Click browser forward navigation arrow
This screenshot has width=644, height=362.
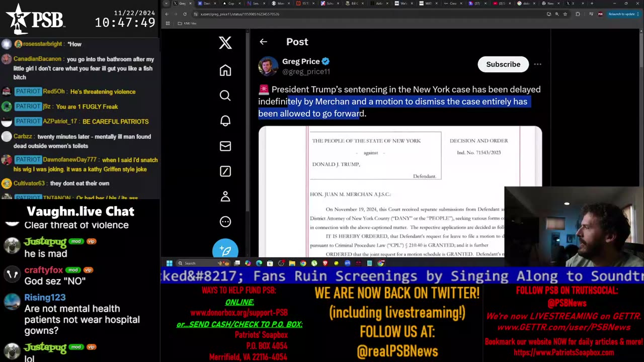(x=176, y=14)
